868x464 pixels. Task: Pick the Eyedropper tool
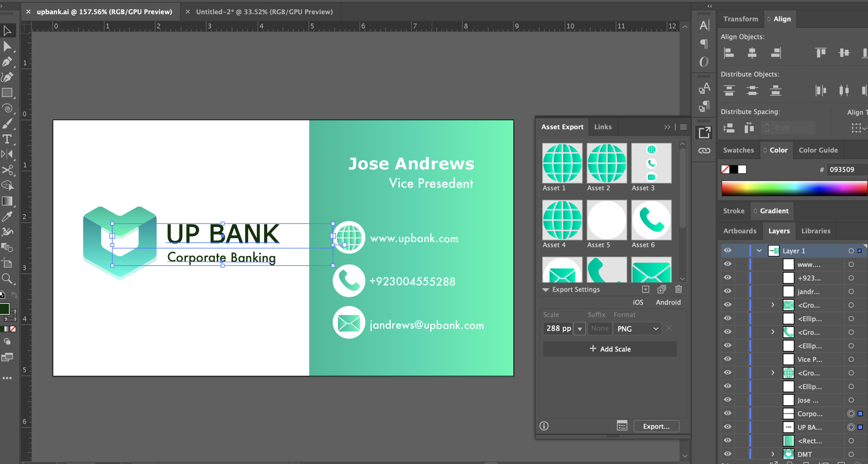click(x=7, y=217)
